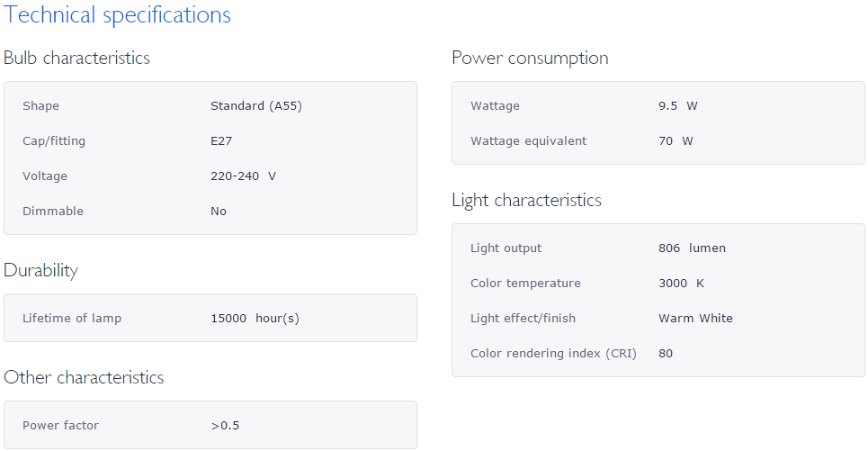Click the Light characteristics heading
The height and width of the screenshot is (451, 868).
526,201
